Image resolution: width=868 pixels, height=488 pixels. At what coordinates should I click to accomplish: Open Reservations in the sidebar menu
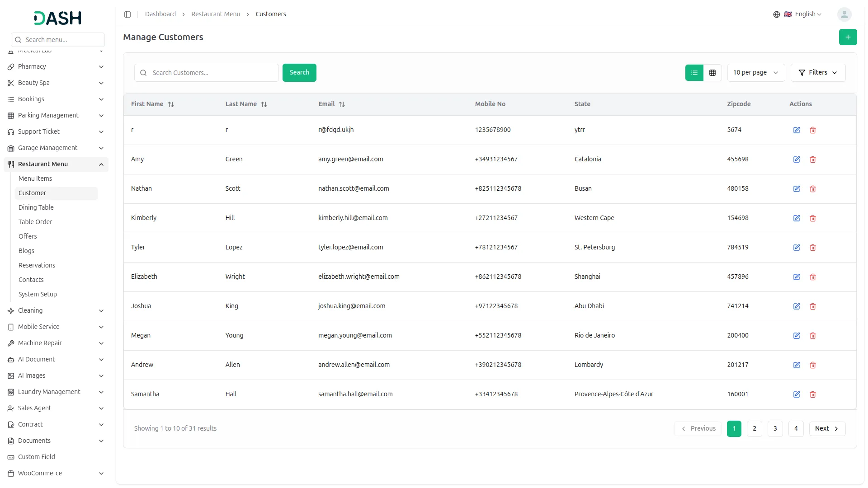pyautogui.click(x=37, y=265)
